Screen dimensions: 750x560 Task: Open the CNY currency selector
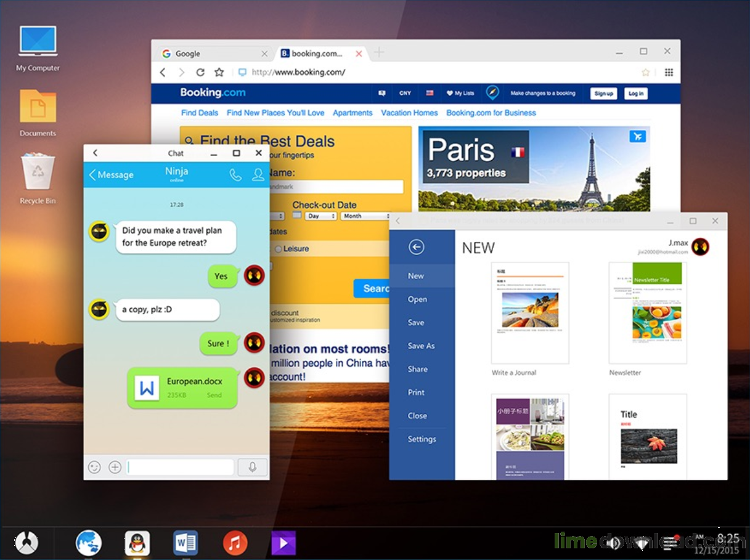point(405,93)
